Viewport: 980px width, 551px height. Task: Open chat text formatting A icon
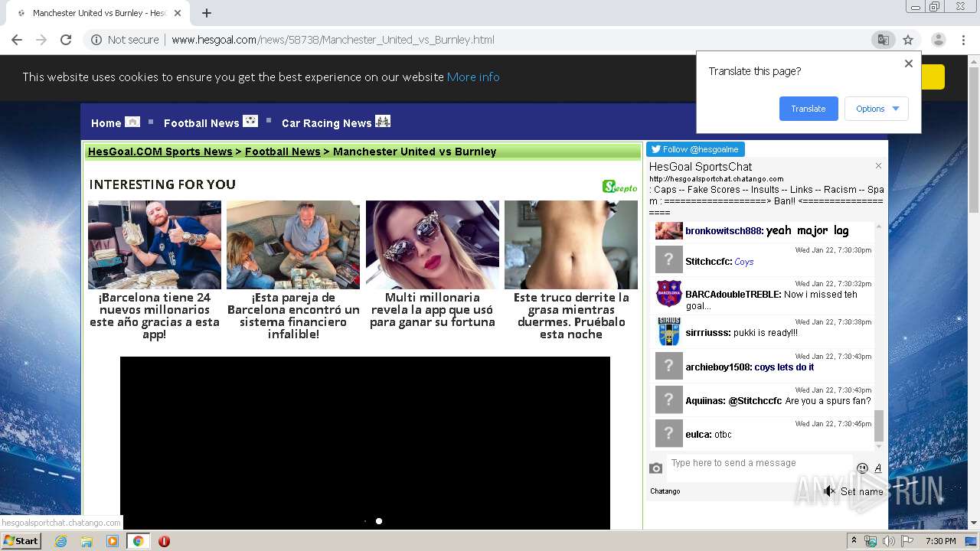tap(877, 468)
